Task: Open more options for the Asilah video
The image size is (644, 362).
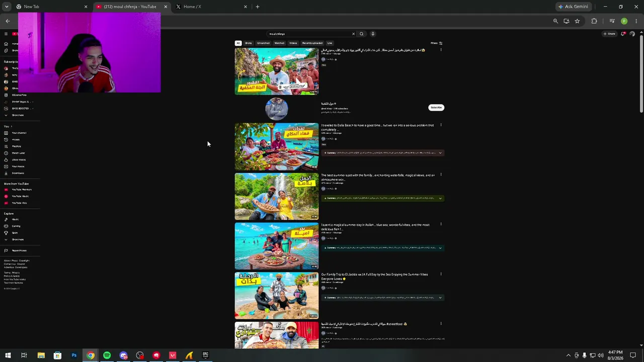Action: 441,225
